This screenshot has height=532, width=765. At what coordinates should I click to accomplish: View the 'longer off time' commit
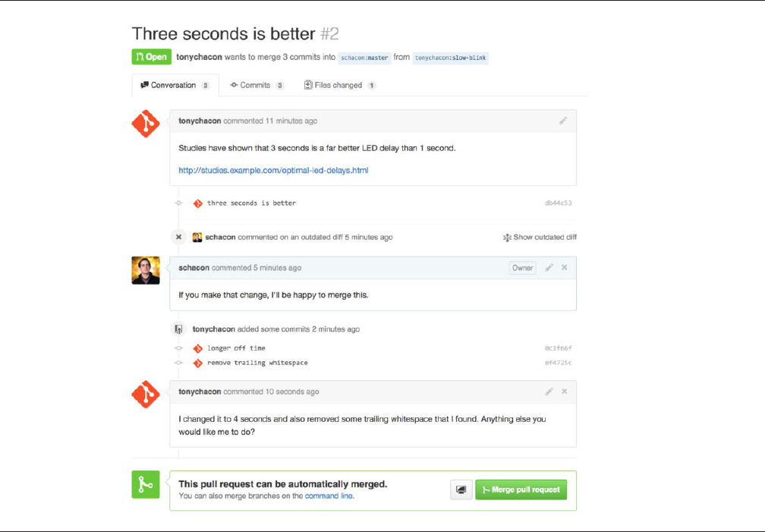236,348
